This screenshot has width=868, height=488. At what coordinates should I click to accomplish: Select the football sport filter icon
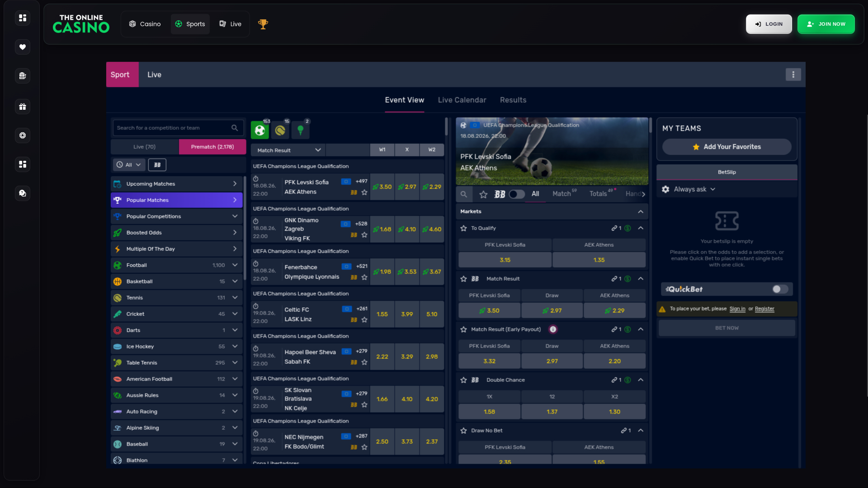pos(260,130)
